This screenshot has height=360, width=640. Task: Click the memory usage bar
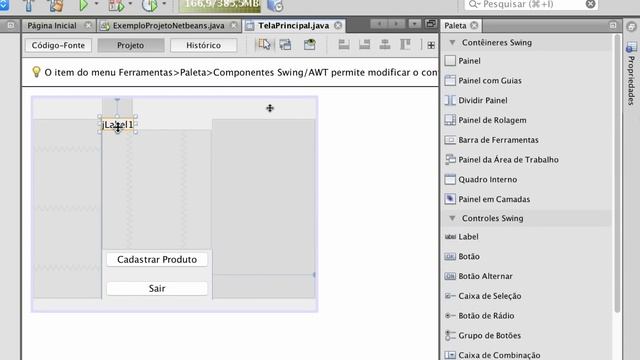[x=220, y=5]
